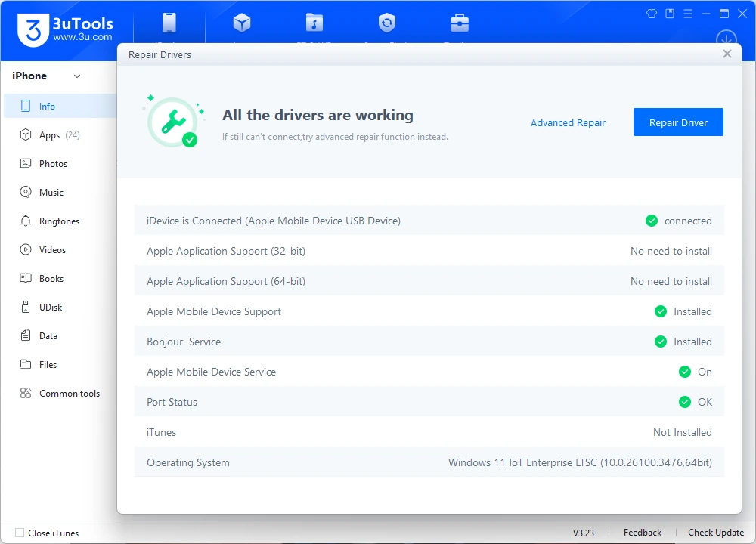The height and width of the screenshot is (544, 756).
Task: Click the 'Port Status' label
Action: coord(172,402)
